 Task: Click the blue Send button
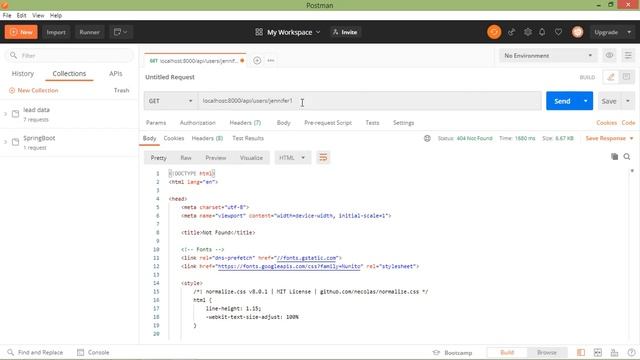562,101
